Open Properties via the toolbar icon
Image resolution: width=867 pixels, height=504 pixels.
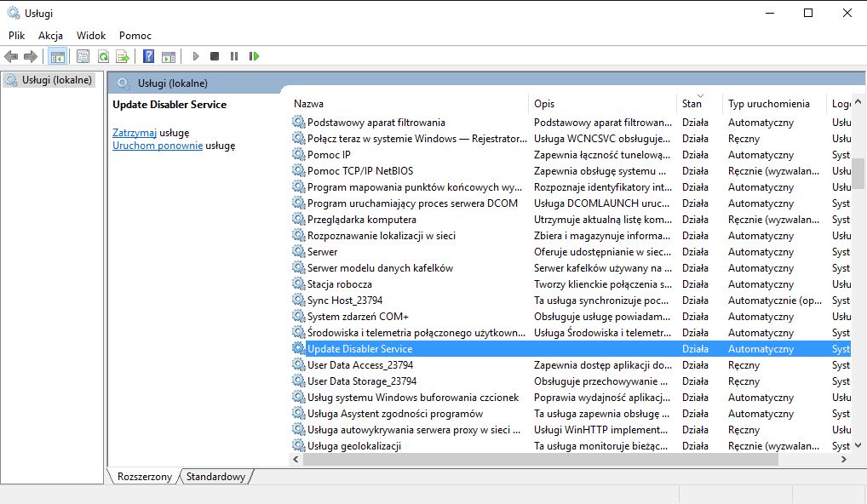(83, 57)
